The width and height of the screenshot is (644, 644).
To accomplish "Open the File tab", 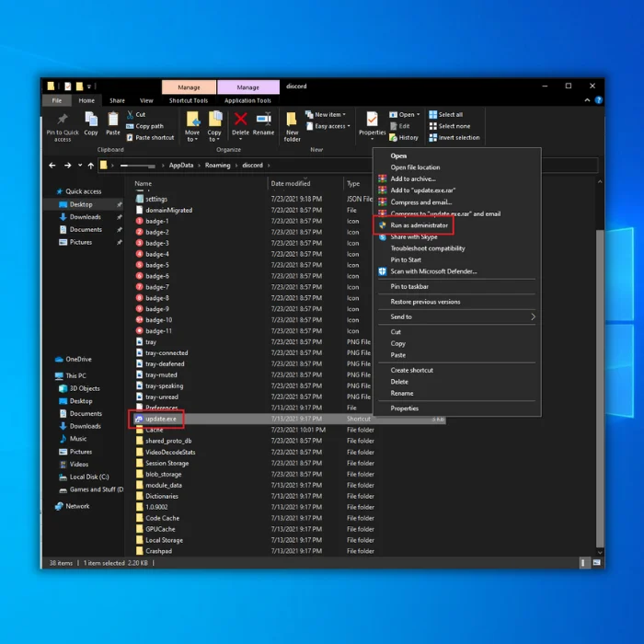I will 57,100.
